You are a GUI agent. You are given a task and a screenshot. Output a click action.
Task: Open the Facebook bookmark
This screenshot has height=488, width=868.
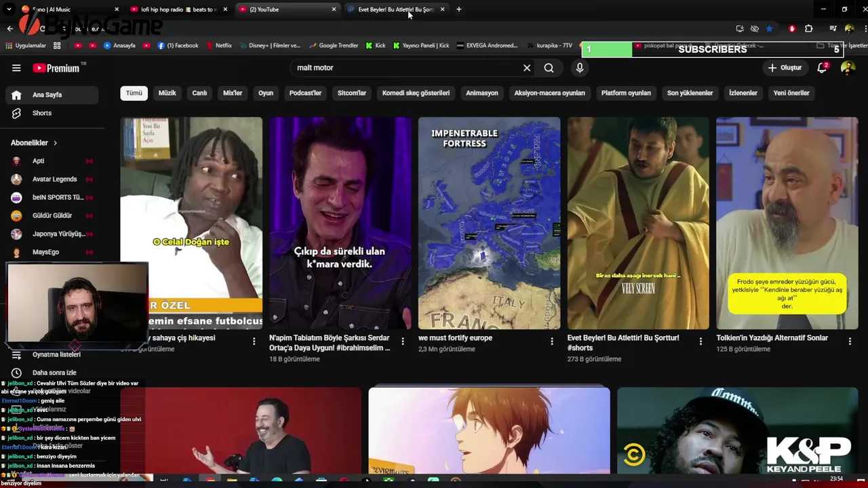point(178,45)
